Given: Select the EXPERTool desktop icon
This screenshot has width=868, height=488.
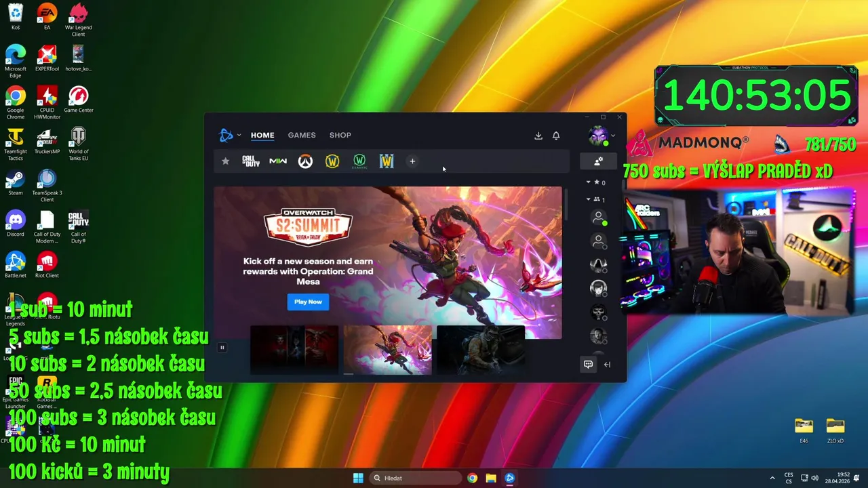Looking at the screenshot, I should [47, 59].
